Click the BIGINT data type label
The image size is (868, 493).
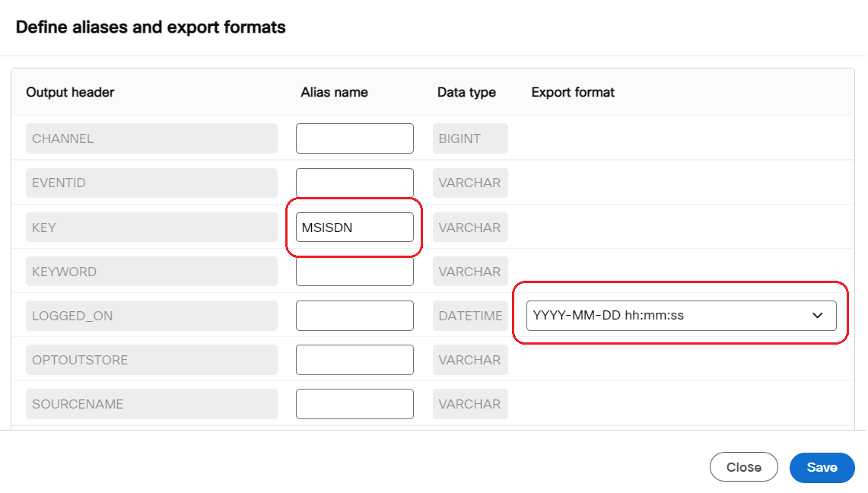click(x=470, y=138)
